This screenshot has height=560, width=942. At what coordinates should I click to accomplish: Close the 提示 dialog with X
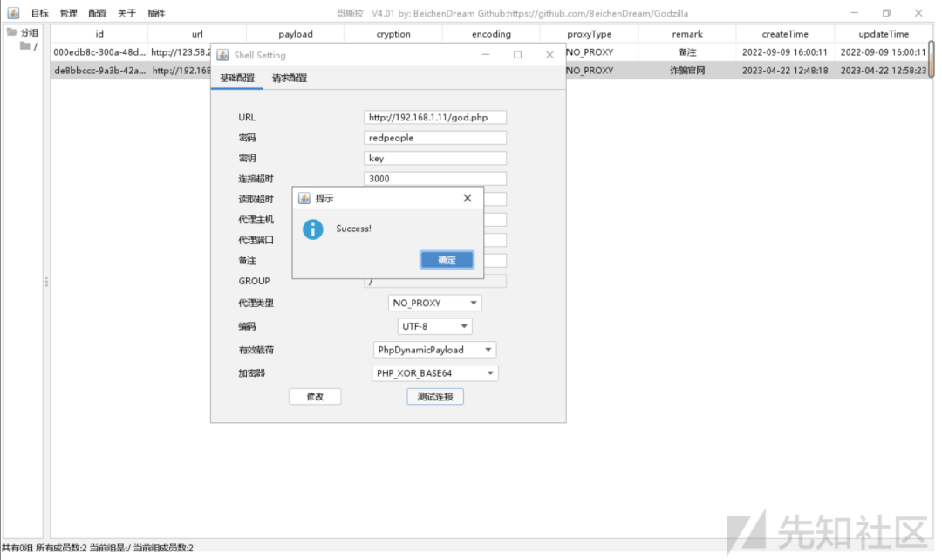click(x=468, y=198)
